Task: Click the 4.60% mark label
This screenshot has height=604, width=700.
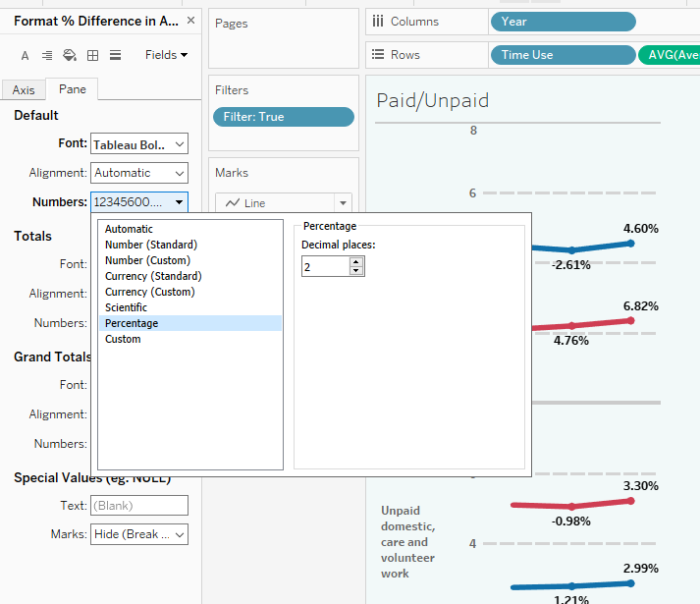Action: [x=641, y=229]
